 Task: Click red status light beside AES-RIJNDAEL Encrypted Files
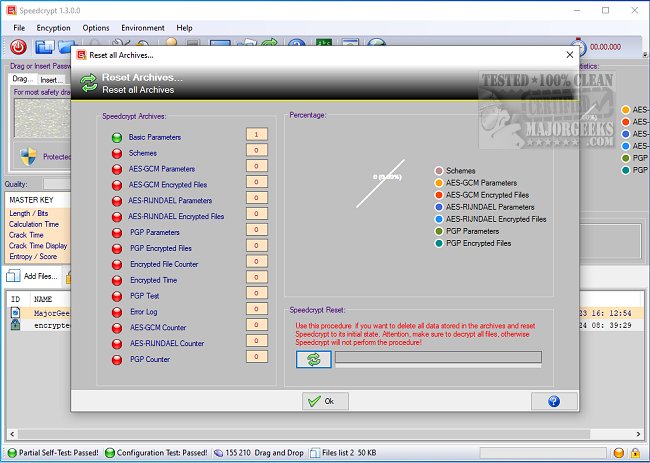point(117,217)
